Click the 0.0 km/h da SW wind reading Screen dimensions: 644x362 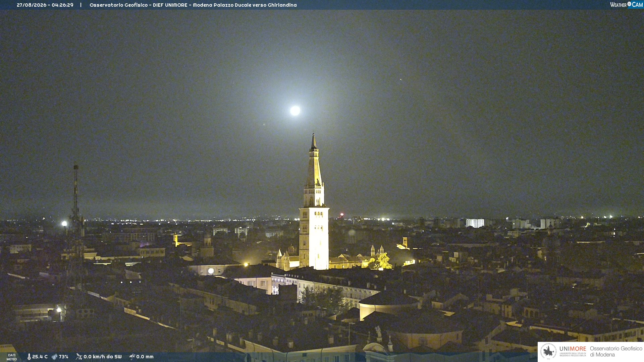pyautogui.click(x=103, y=357)
